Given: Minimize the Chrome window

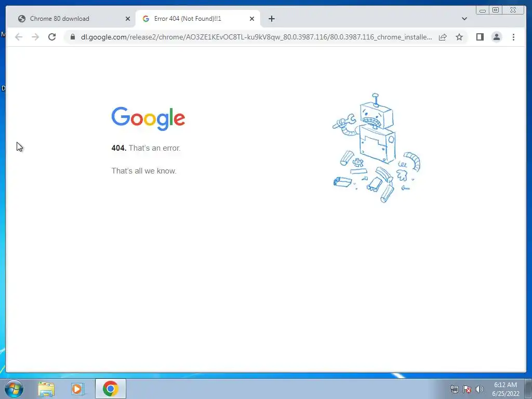Looking at the screenshot, I should click(483, 10).
